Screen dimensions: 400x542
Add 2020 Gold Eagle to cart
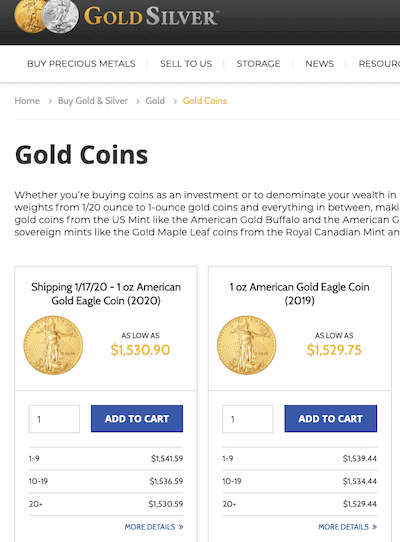coord(137,419)
